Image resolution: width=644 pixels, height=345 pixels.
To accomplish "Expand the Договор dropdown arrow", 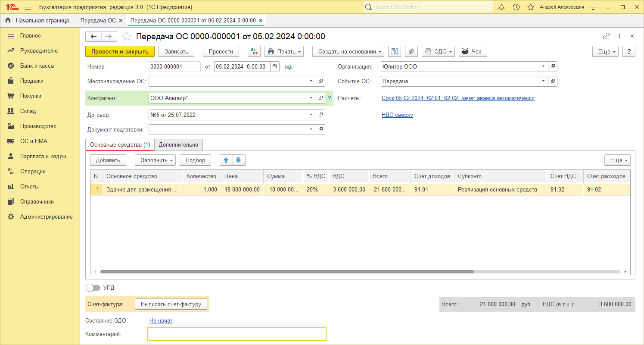I will pos(311,115).
